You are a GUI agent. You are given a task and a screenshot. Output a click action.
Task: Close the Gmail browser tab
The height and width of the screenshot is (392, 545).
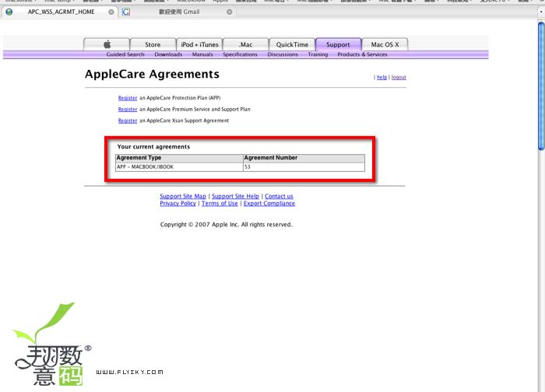pos(230,12)
